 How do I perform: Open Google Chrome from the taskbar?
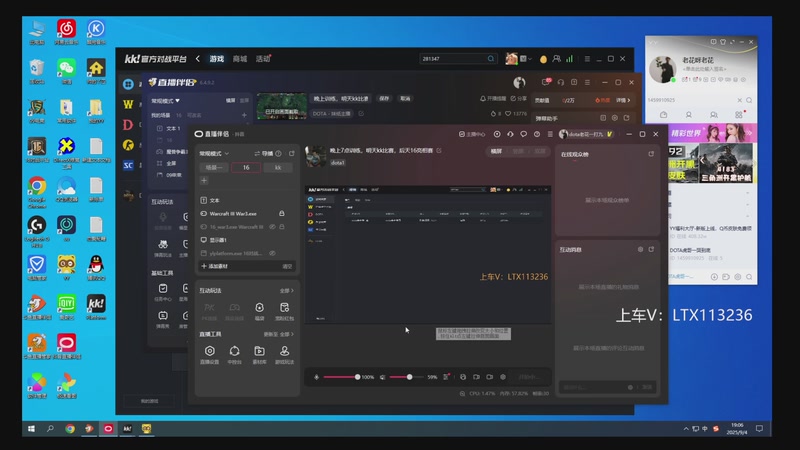click(x=70, y=429)
